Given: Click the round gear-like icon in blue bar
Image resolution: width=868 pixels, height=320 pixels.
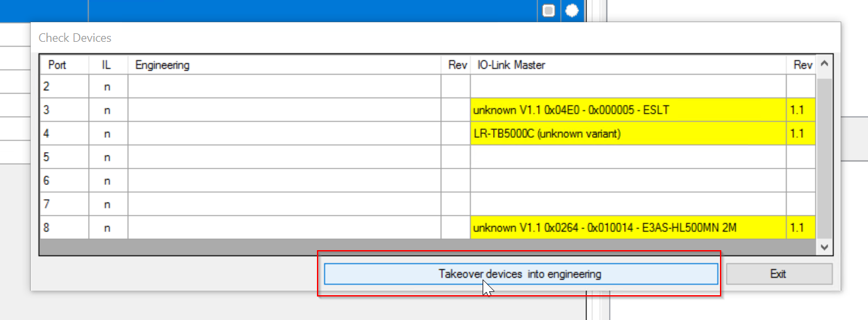Looking at the screenshot, I should click(571, 10).
